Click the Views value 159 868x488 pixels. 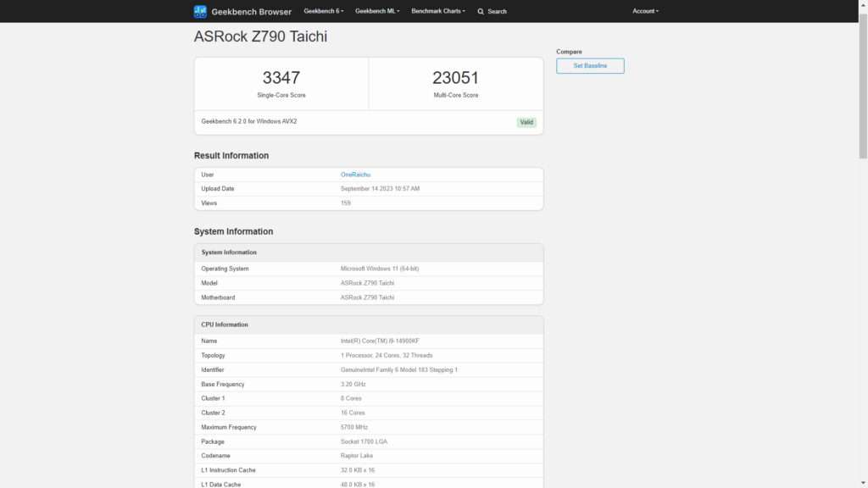pyautogui.click(x=346, y=203)
